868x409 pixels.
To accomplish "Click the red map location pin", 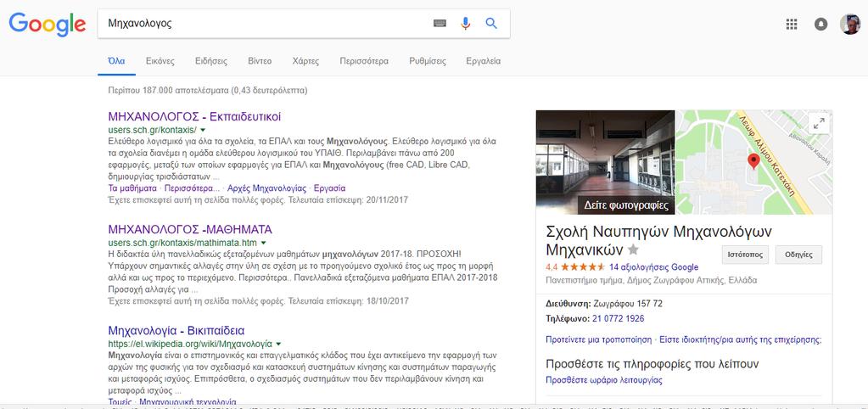I will (753, 161).
